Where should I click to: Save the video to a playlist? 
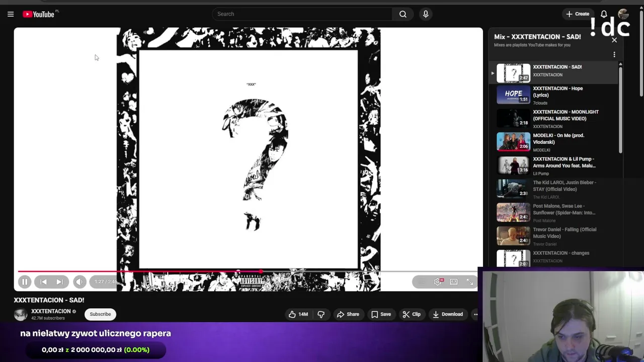pyautogui.click(x=381, y=314)
